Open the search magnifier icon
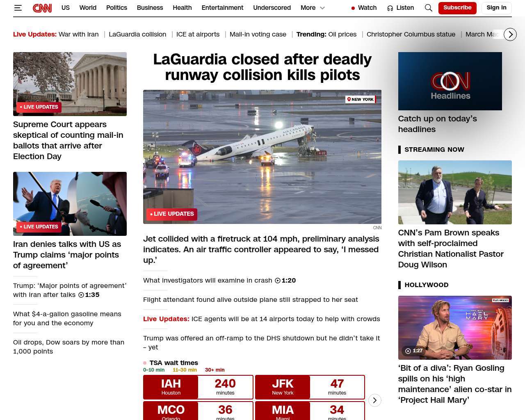Viewport: 525px width, 420px height. tap(428, 8)
